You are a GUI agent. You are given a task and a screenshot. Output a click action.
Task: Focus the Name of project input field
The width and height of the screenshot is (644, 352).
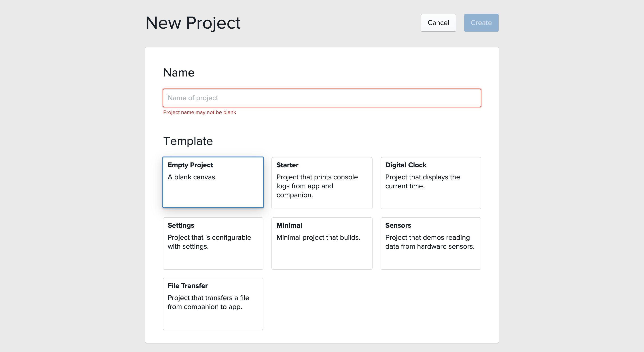click(x=322, y=98)
